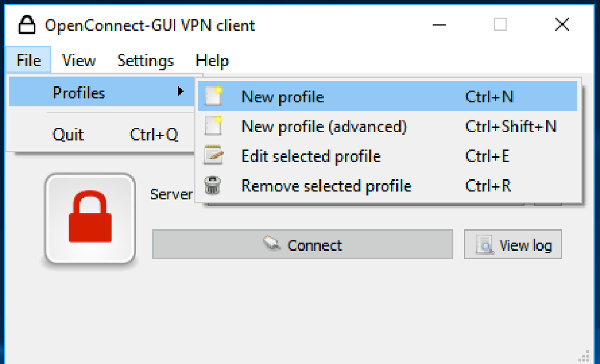Choose Quit from the File menu
Viewport: 600px width, 364px height.
pyautogui.click(x=68, y=135)
